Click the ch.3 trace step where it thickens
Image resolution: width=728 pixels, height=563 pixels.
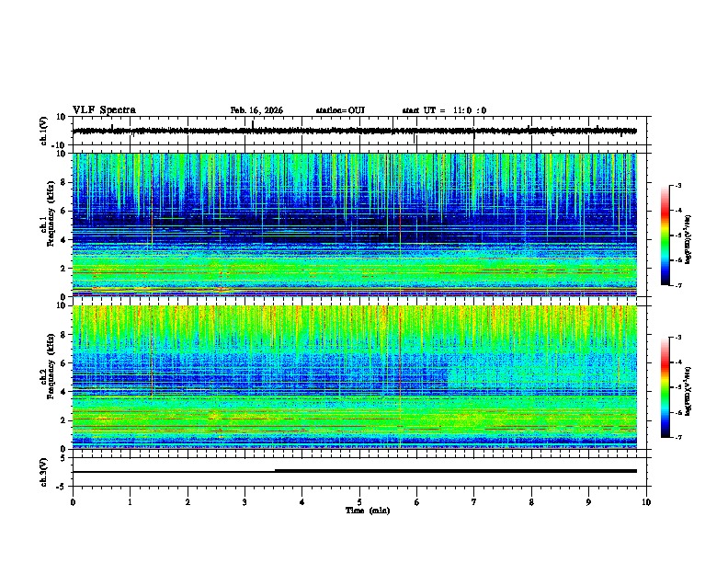point(275,471)
